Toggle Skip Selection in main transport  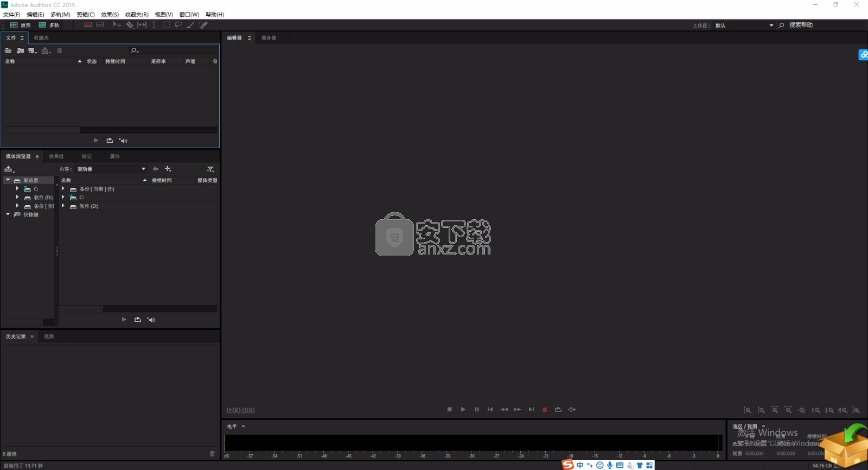572,409
